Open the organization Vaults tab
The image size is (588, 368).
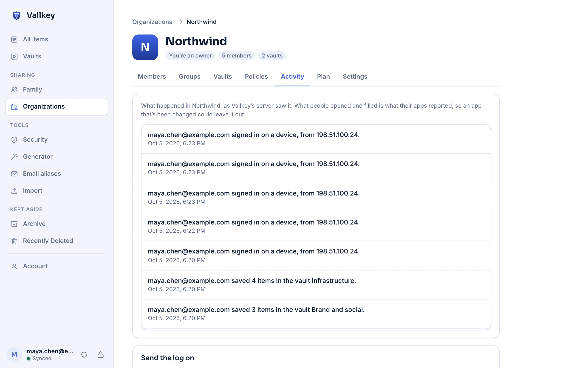click(x=223, y=76)
